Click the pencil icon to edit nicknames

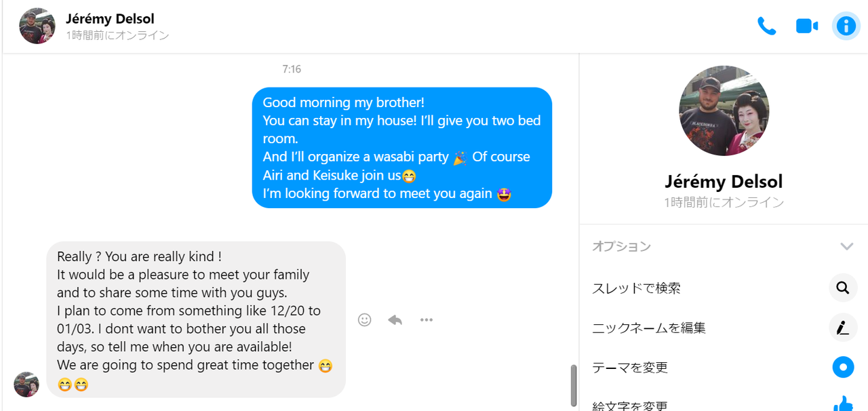(843, 328)
